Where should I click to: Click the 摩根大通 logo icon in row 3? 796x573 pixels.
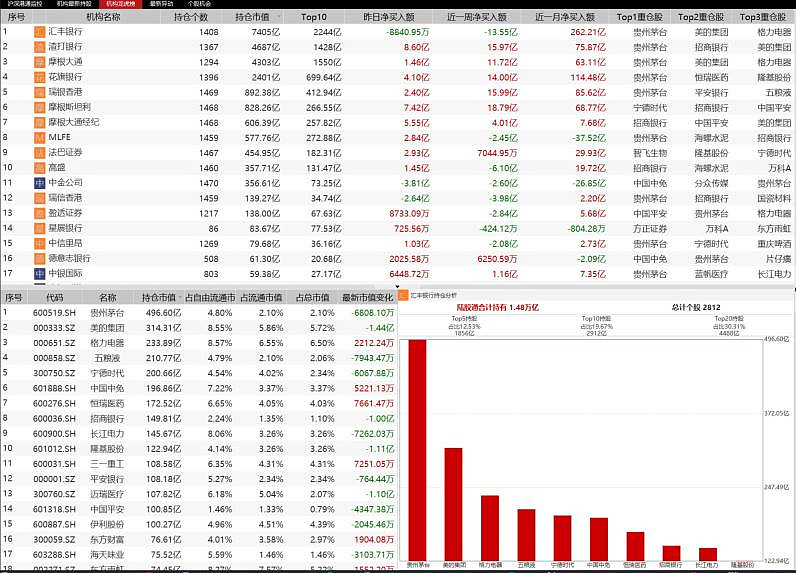(x=40, y=62)
